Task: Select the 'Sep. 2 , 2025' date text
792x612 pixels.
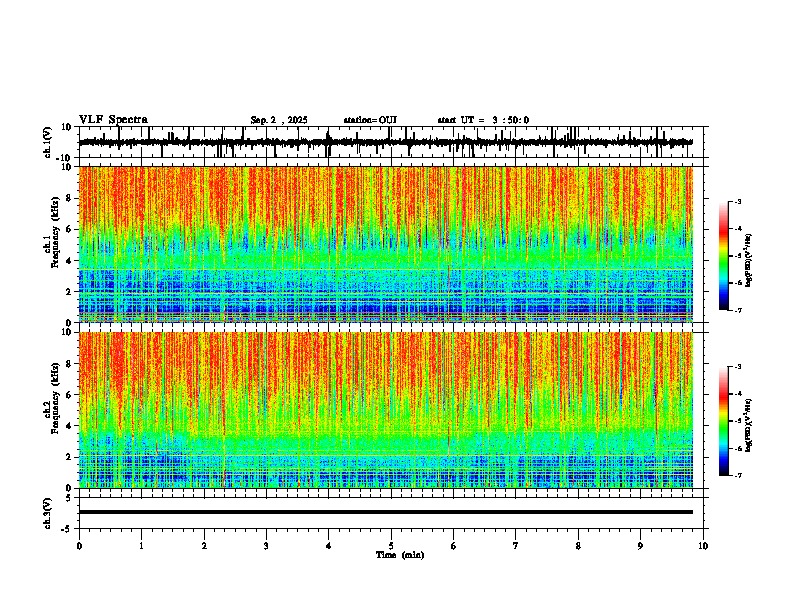Action: coord(279,120)
